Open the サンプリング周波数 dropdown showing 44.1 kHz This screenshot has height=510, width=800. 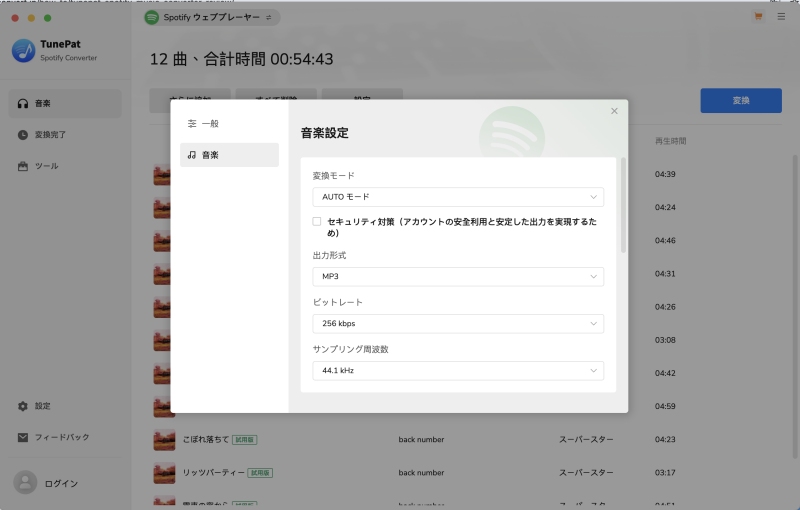pyautogui.click(x=458, y=370)
